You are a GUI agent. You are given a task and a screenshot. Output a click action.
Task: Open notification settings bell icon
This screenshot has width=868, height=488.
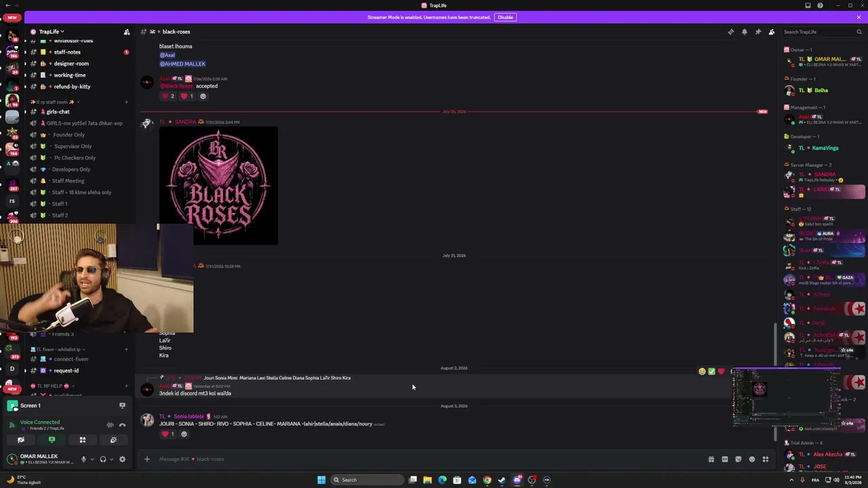tap(744, 32)
